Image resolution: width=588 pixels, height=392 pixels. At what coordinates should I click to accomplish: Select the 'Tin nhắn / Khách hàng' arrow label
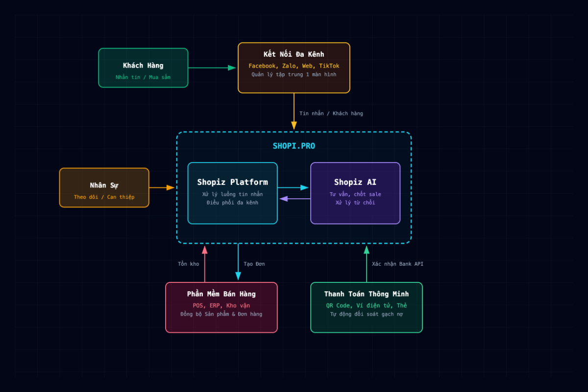331,114
